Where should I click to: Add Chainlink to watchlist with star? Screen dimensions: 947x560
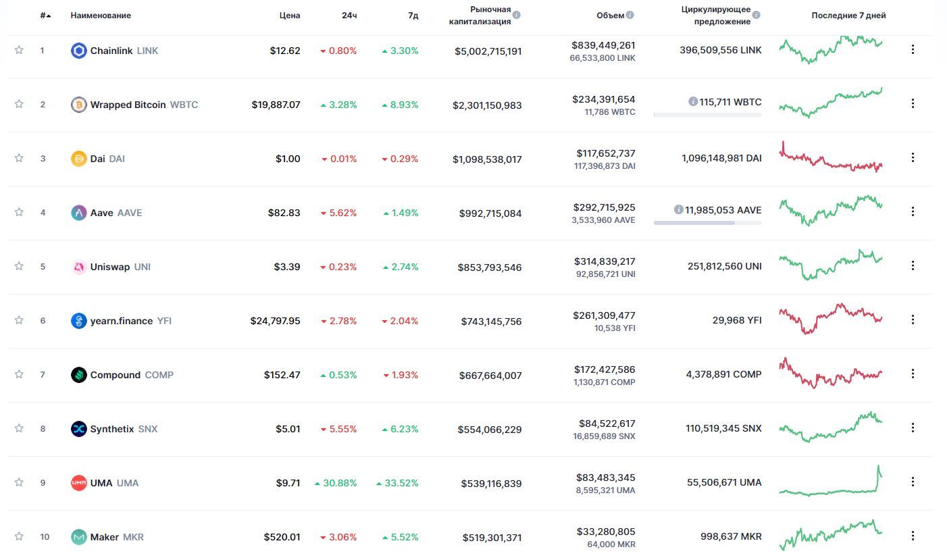click(19, 50)
